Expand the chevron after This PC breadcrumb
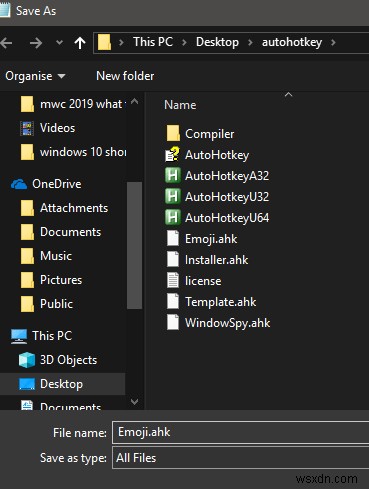This screenshot has width=369, height=489. [184, 43]
